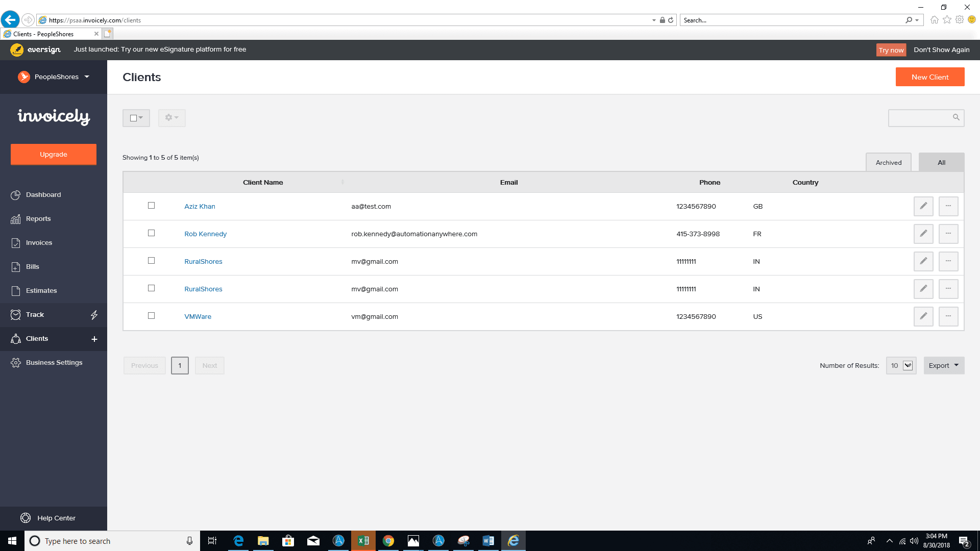980x551 pixels.
Task: Open Help Center lifebuoy icon
Action: (26, 518)
